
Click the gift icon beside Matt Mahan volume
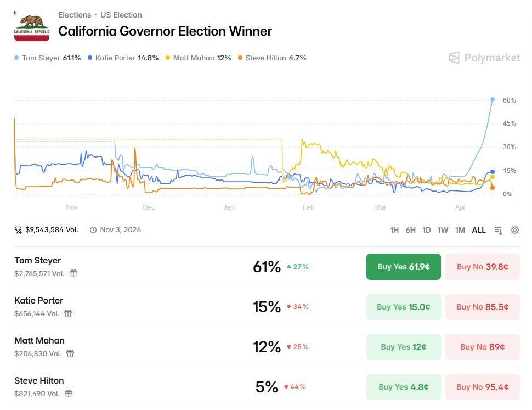click(70, 353)
